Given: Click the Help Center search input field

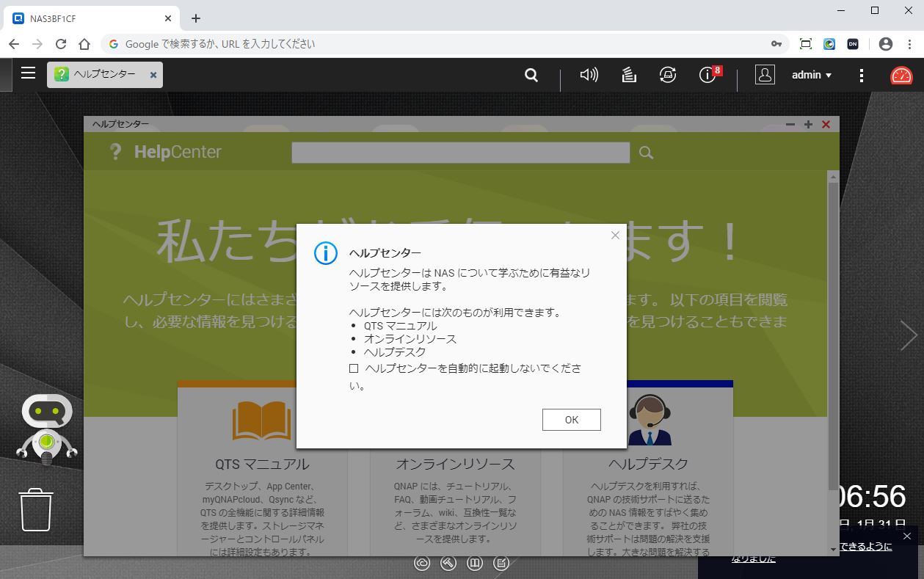Looking at the screenshot, I should (x=460, y=153).
